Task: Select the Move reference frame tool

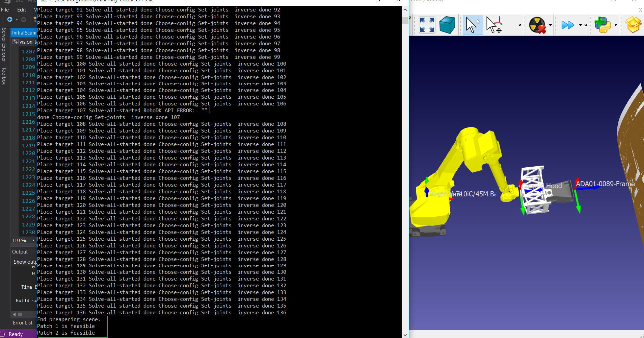Action: (494, 25)
